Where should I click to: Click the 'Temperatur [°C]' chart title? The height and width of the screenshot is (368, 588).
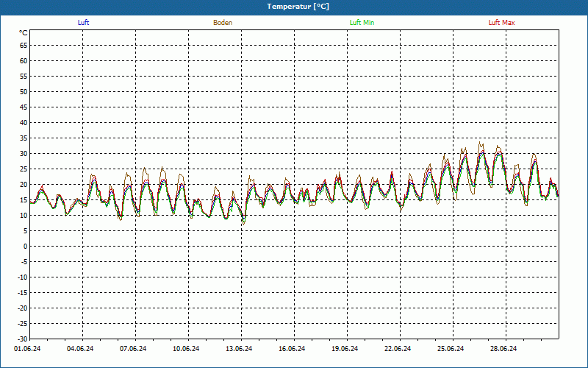pos(298,7)
